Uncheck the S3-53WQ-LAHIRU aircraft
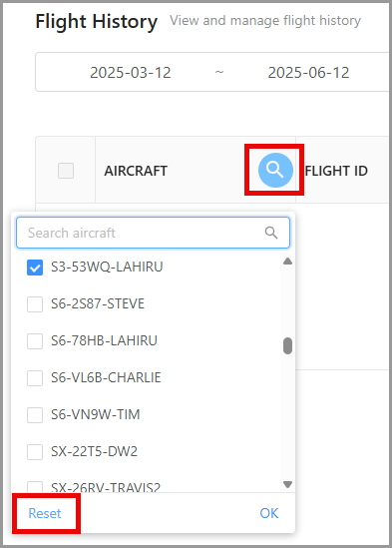392x548 pixels. coord(35,268)
